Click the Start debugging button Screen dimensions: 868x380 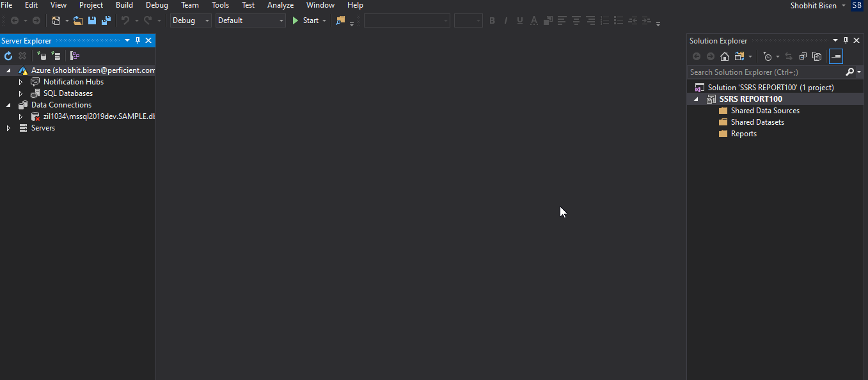pyautogui.click(x=305, y=20)
